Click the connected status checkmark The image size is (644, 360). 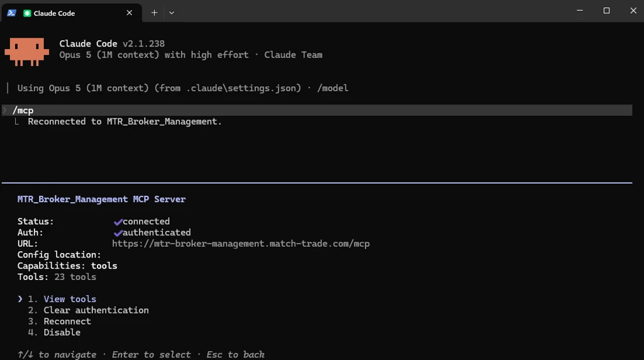coord(118,222)
